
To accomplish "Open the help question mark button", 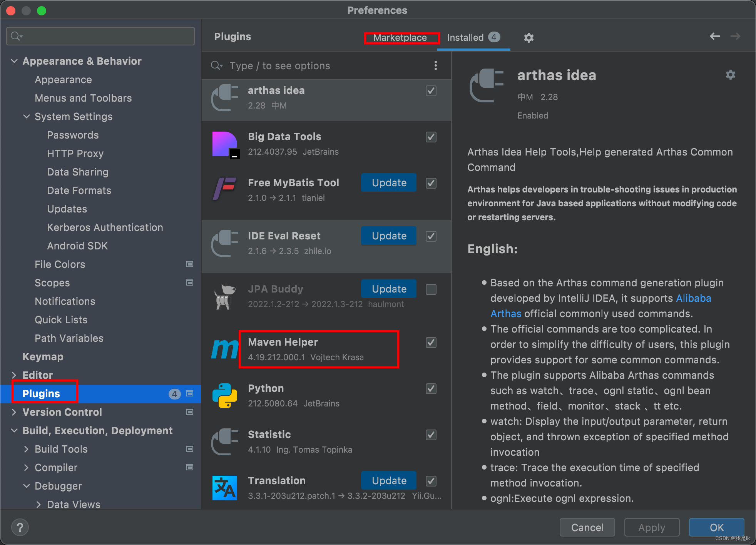I will click(20, 527).
